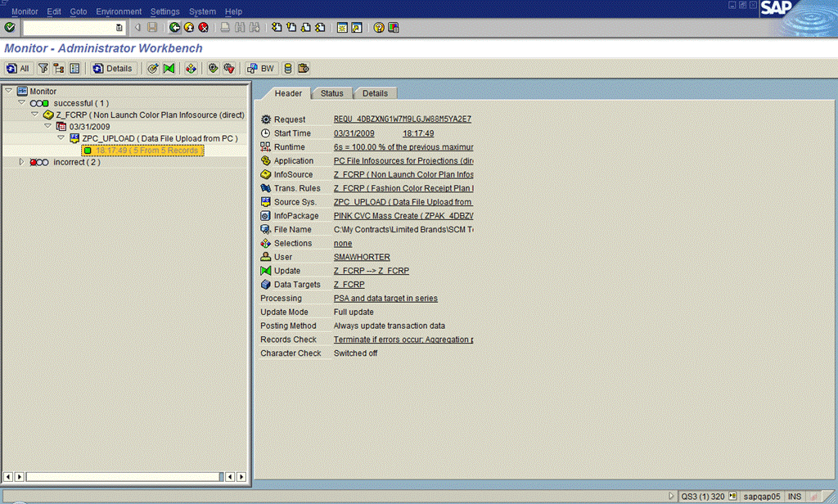Click the filter funnel icon

[x=43, y=69]
